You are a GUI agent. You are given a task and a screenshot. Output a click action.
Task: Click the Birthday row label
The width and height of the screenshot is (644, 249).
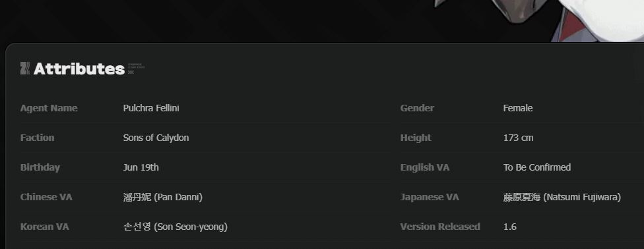(x=40, y=167)
